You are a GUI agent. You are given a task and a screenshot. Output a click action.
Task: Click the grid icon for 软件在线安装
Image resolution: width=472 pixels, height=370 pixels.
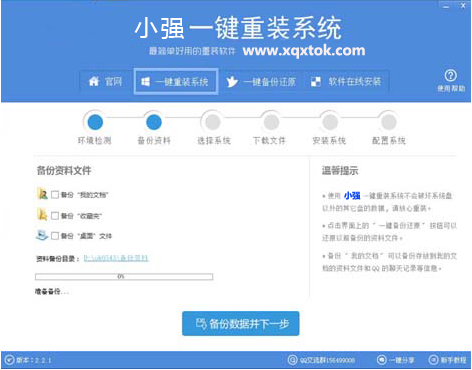(x=316, y=82)
